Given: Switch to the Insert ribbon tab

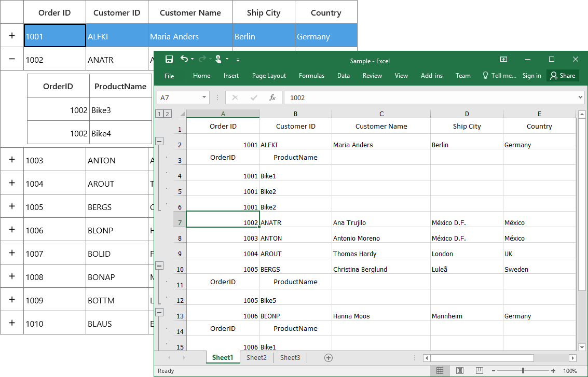Looking at the screenshot, I should (231, 76).
